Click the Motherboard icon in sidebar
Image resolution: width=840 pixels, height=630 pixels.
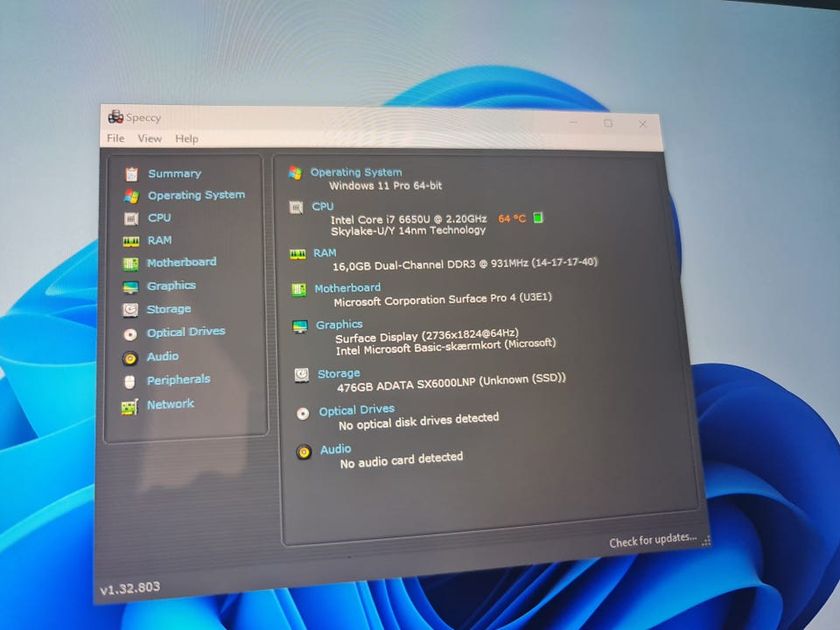(x=130, y=263)
